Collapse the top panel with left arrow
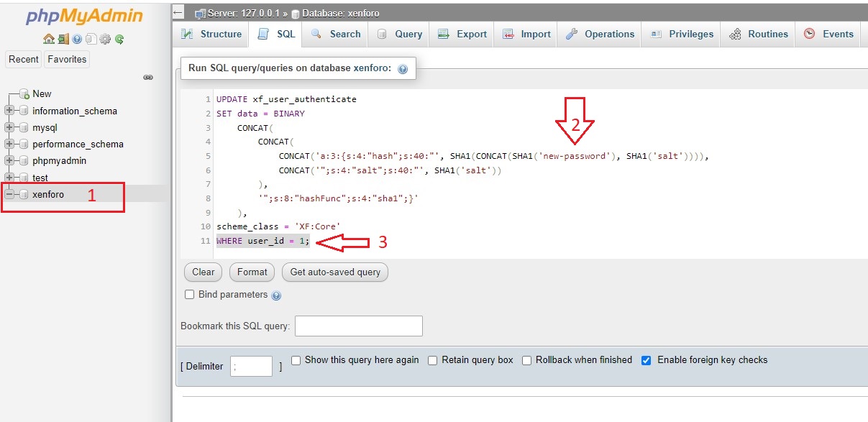 point(179,13)
